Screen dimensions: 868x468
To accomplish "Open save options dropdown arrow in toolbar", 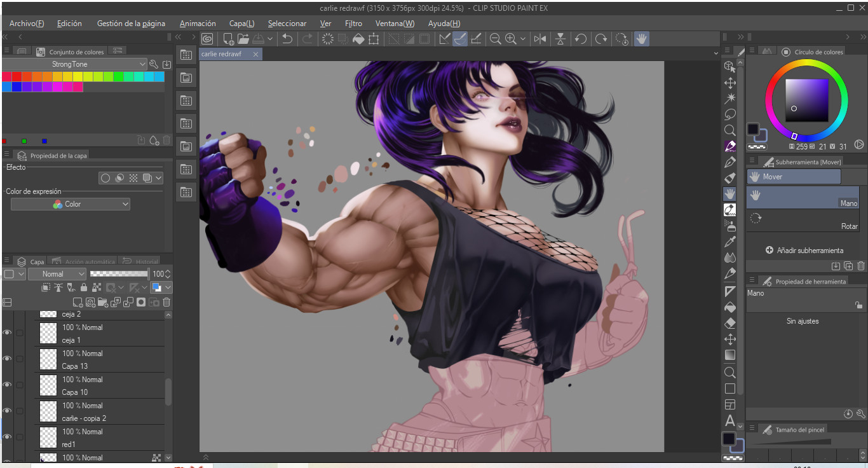I will pos(270,39).
